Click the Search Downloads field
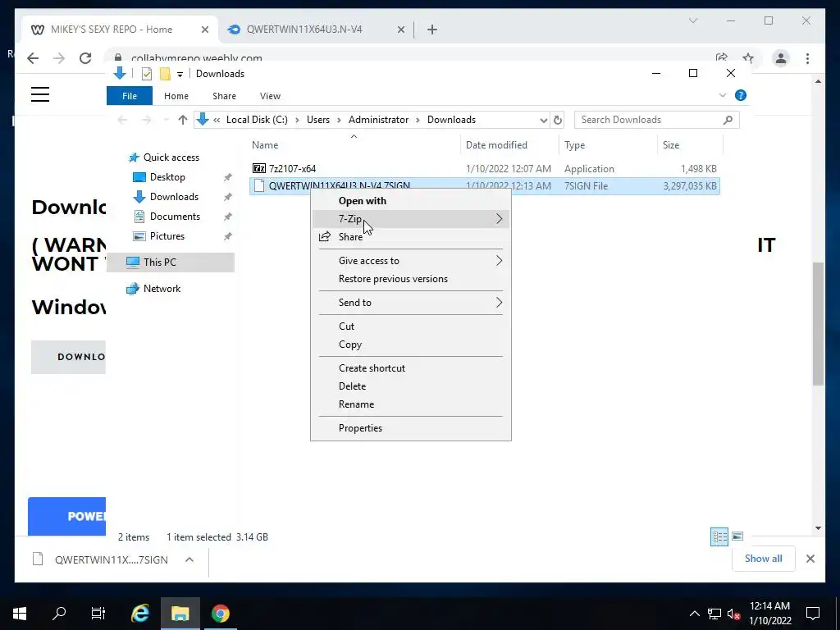840x630 pixels. pyautogui.click(x=657, y=120)
